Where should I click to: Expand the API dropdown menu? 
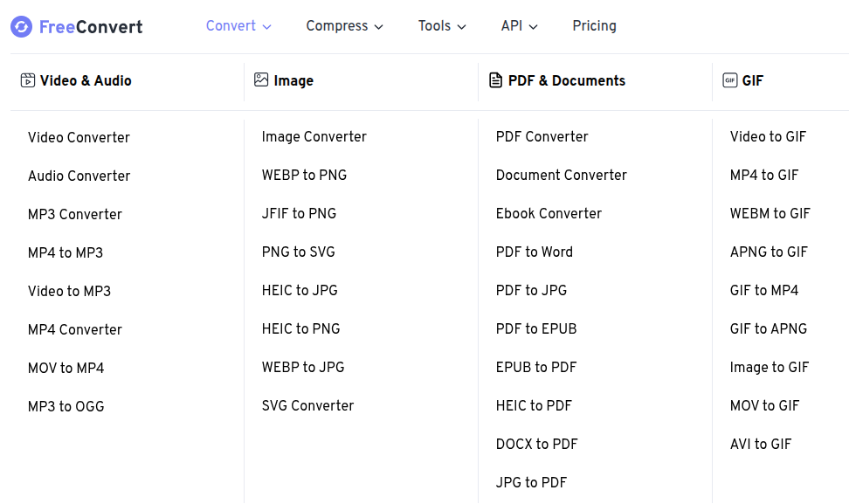[519, 26]
